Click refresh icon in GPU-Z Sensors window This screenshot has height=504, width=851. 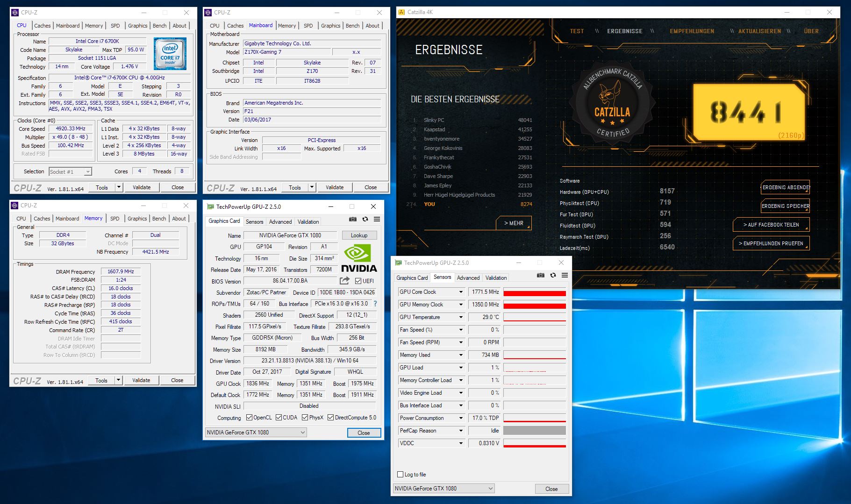pos(553,275)
